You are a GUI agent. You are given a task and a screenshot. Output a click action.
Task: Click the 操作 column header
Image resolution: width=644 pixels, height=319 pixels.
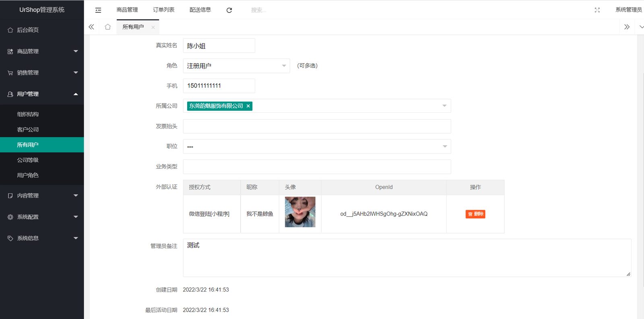pos(475,187)
